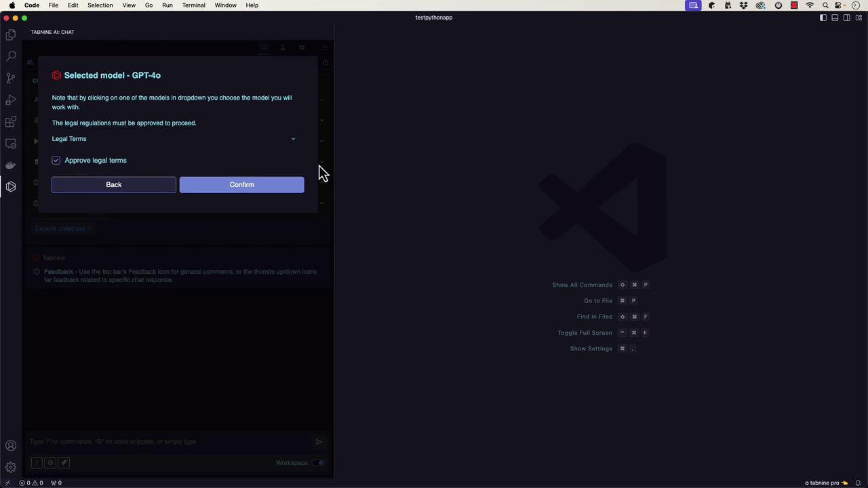Open the File menu
Viewport: 868px width, 488px height.
54,5
